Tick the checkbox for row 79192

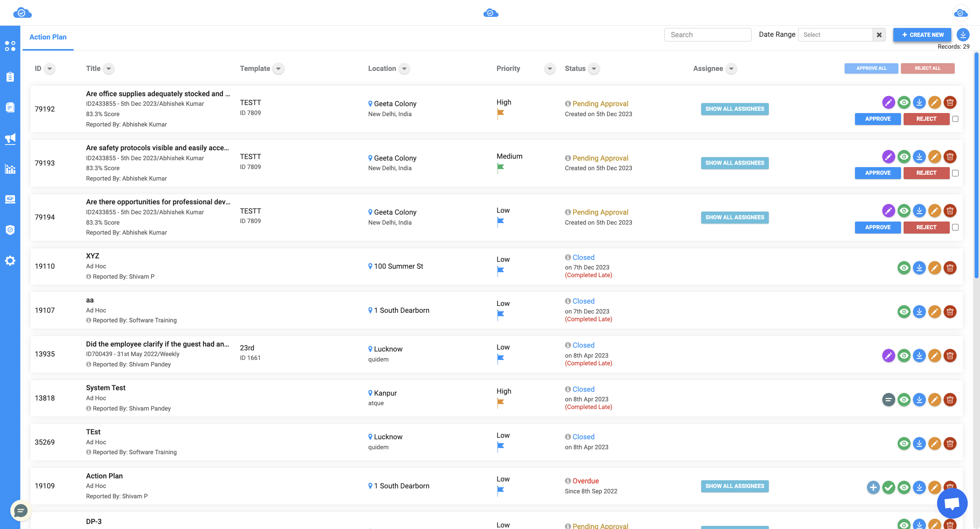pos(955,119)
